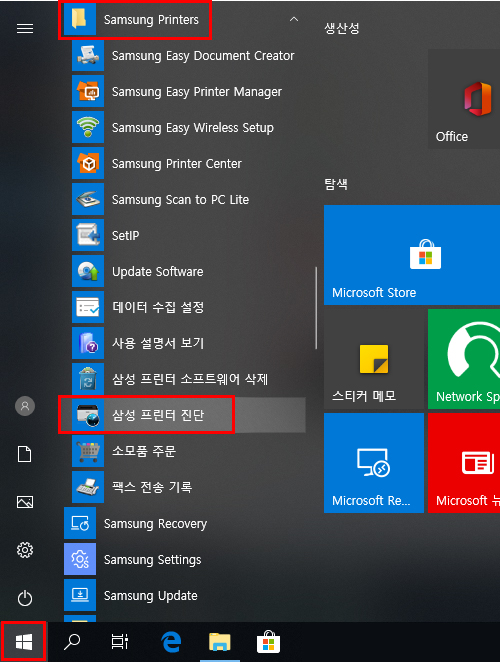The width and height of the screenshot is (500, 662).
Task: Open taskbar Search magnifier
Action: pos(72,642)
